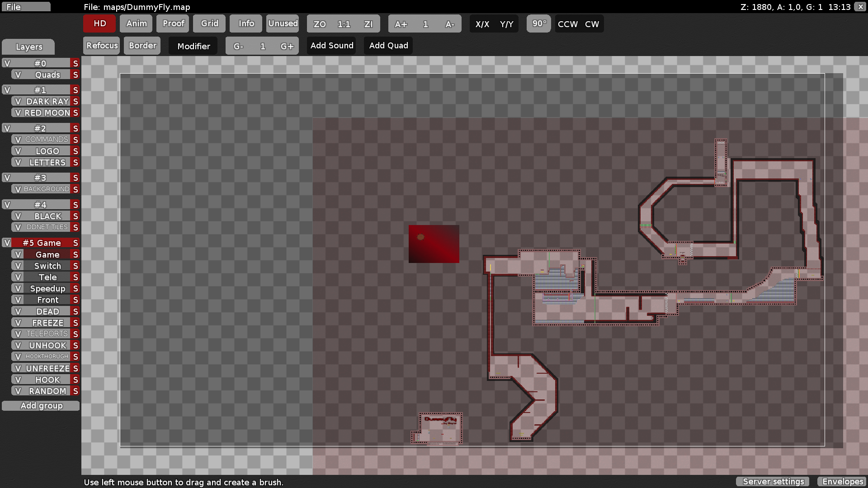
Task: Zoom in using the ZI button
Action: click(368, 24)
